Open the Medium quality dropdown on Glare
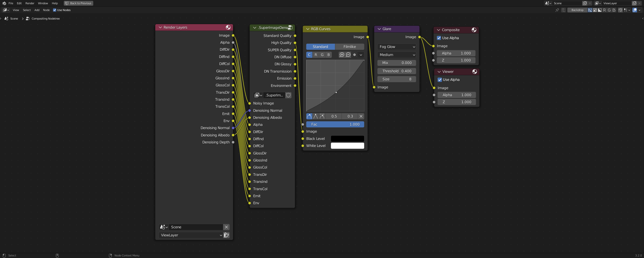 coord(397,55)
